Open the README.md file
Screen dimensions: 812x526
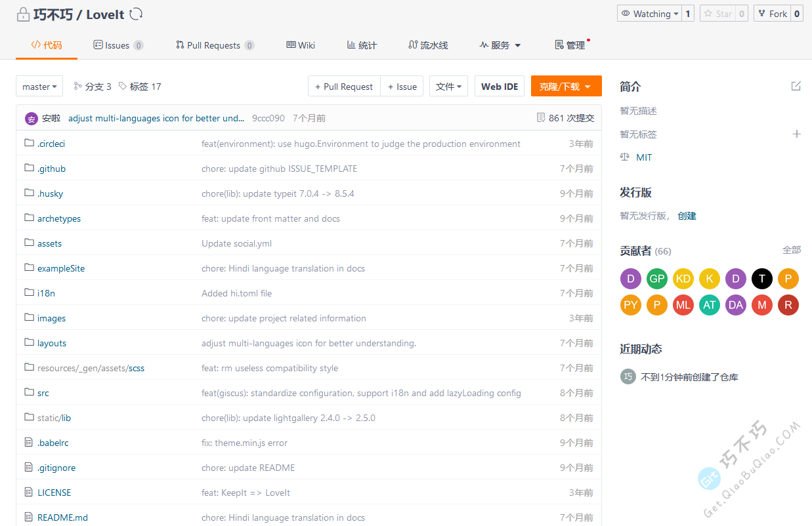point(62,517)
